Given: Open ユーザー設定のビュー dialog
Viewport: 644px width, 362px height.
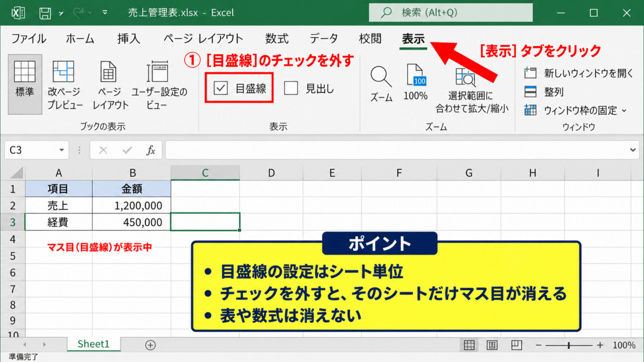Looking at the screenshot, I should 159,84.
